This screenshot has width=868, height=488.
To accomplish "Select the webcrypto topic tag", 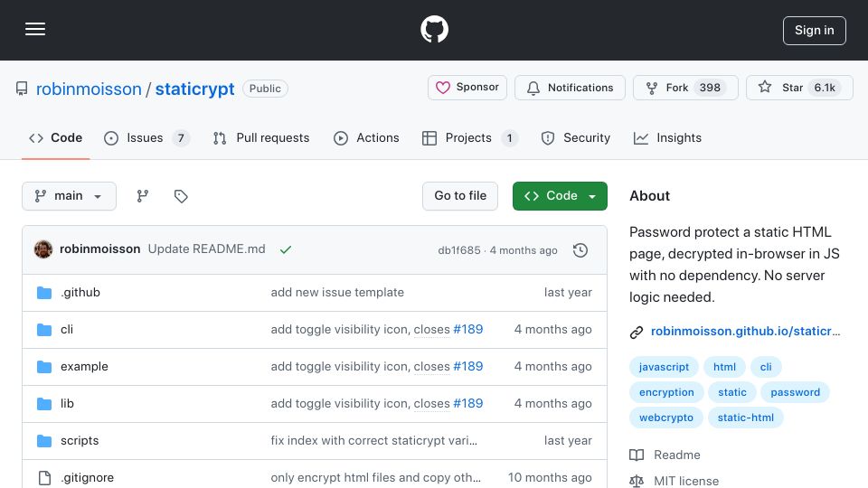I will pyautogui.click(x=666, y=418).
